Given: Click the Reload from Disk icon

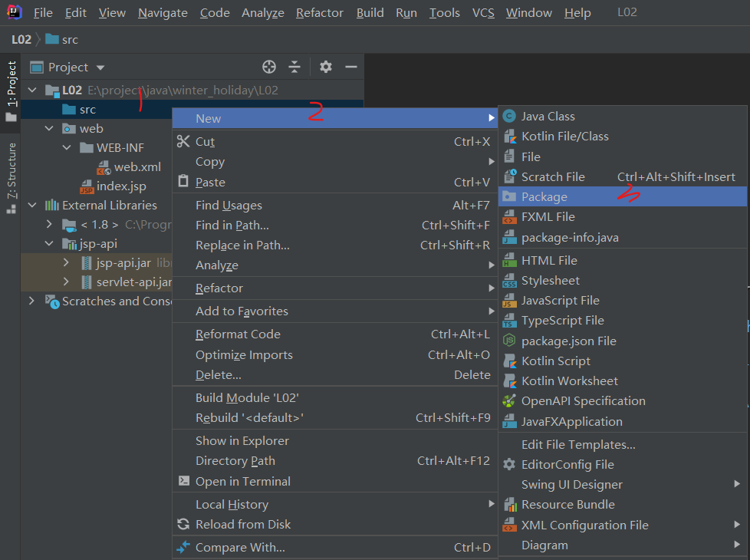Looking at the screenshot, I should (183, 524).
